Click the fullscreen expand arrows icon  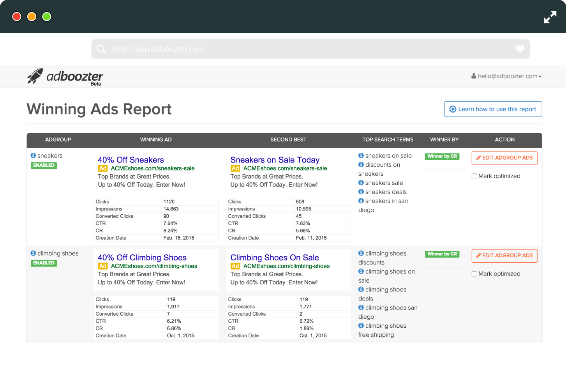pyautogui.click(x=550, y=17)
